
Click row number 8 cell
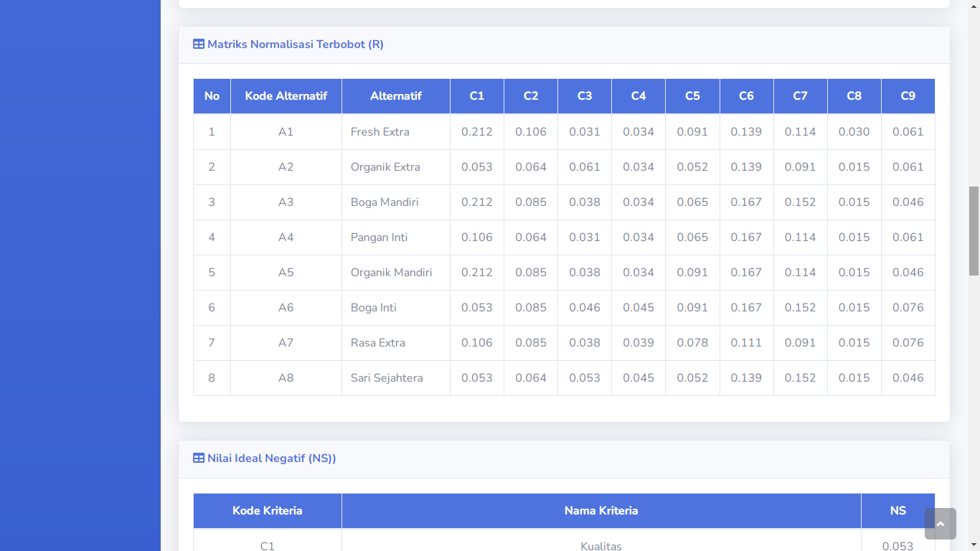click(212, 378)
